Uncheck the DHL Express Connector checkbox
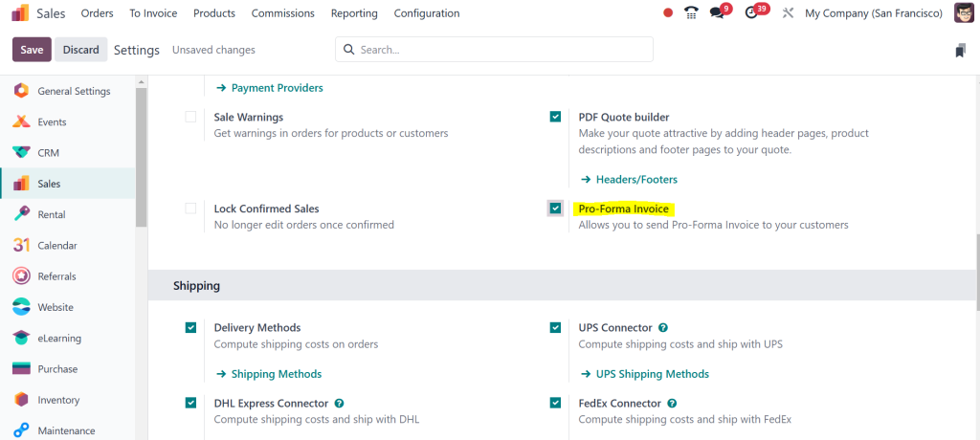This screenshot has width=980, height=440. click(x=190, y=403)
